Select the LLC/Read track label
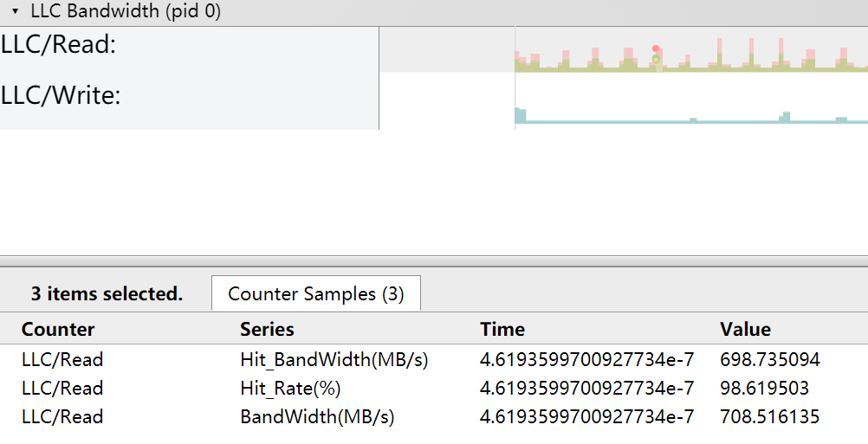Image resolution: width=868 pixels, height=444 pixels. (x=59, y=45)
